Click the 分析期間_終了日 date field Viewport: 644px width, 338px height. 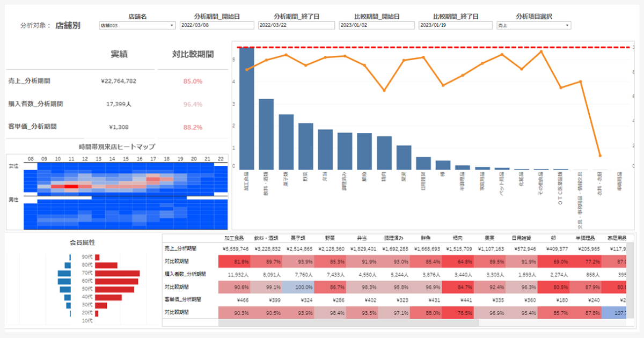[x=296, y=25]
